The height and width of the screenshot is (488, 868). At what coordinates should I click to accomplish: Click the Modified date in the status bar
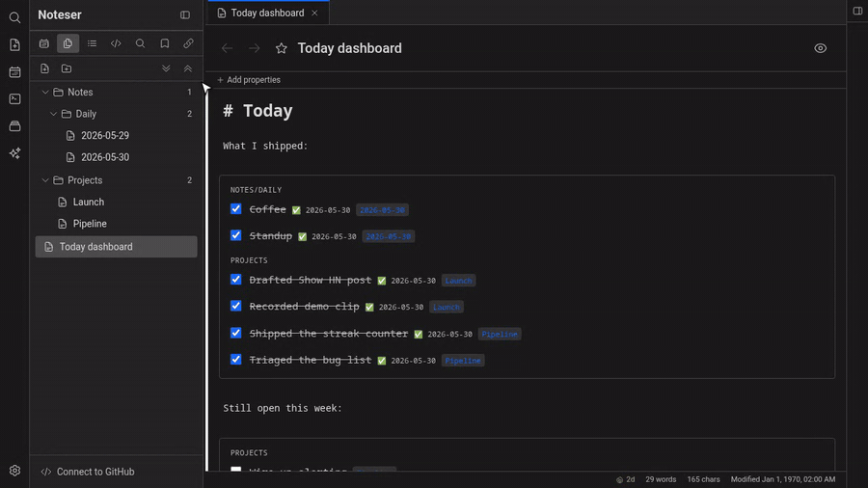(783, 479)
